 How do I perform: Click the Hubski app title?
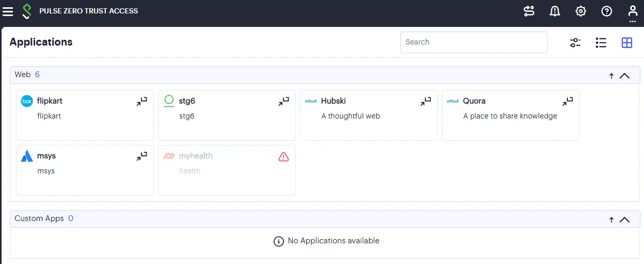click(x=333, y=101)
